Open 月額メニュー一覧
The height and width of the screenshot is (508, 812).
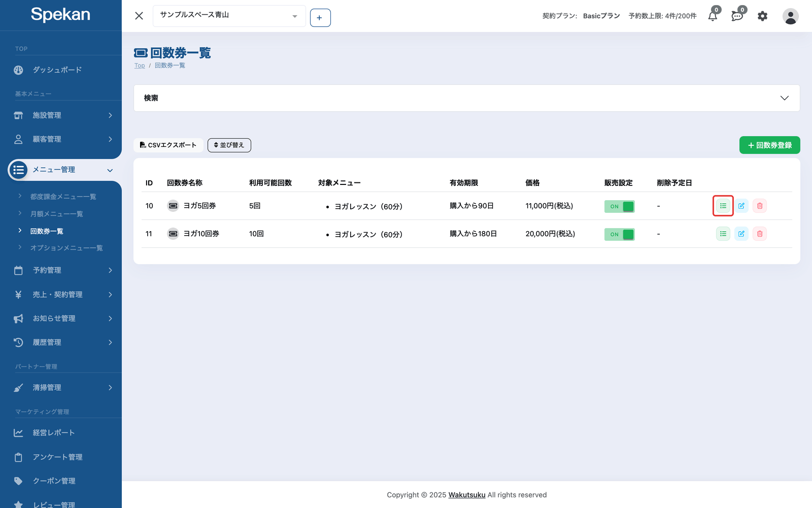click(56, 214)
